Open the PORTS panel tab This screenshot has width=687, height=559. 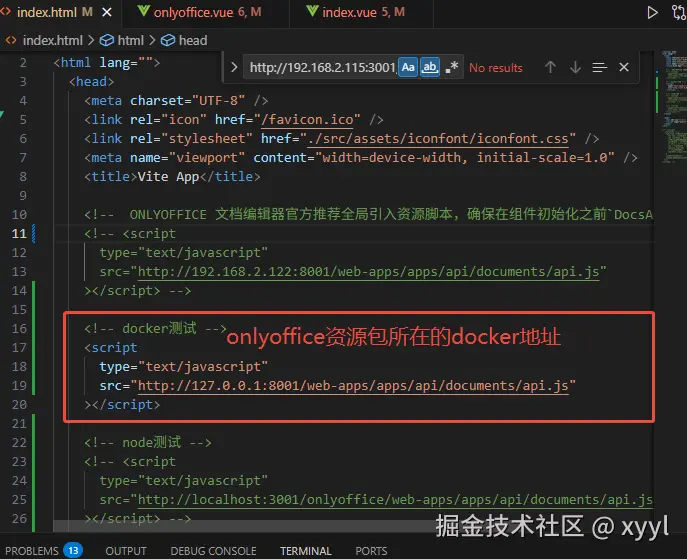(x=371, y=551)
